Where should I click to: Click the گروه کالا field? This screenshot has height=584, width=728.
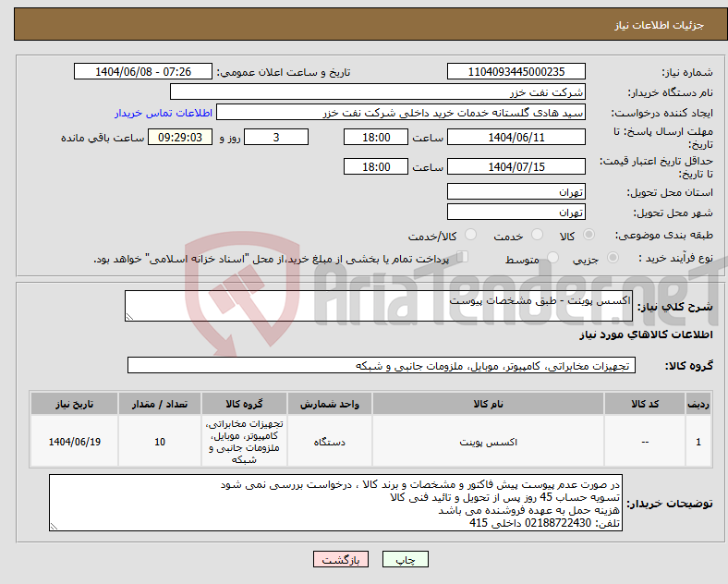(382, 365)
